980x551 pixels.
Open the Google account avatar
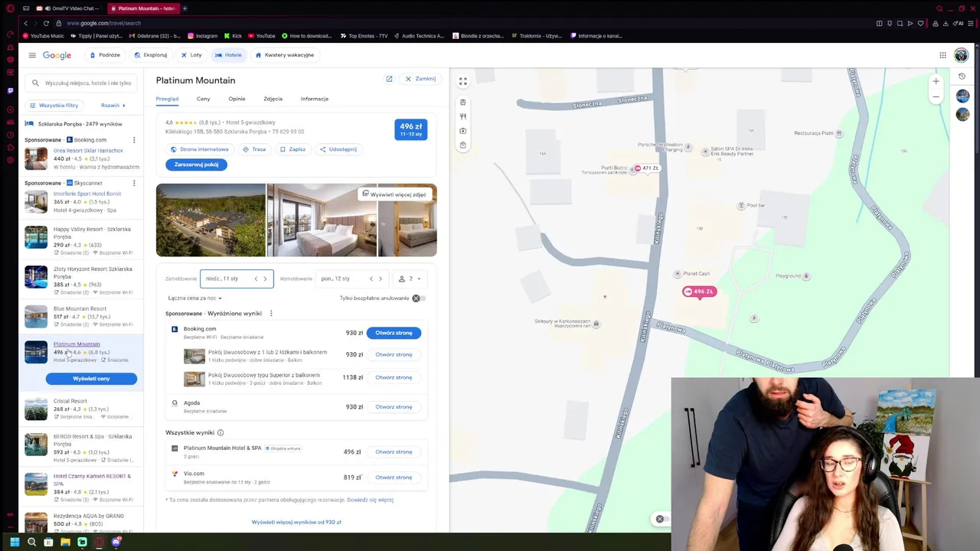tap(961, 55)
